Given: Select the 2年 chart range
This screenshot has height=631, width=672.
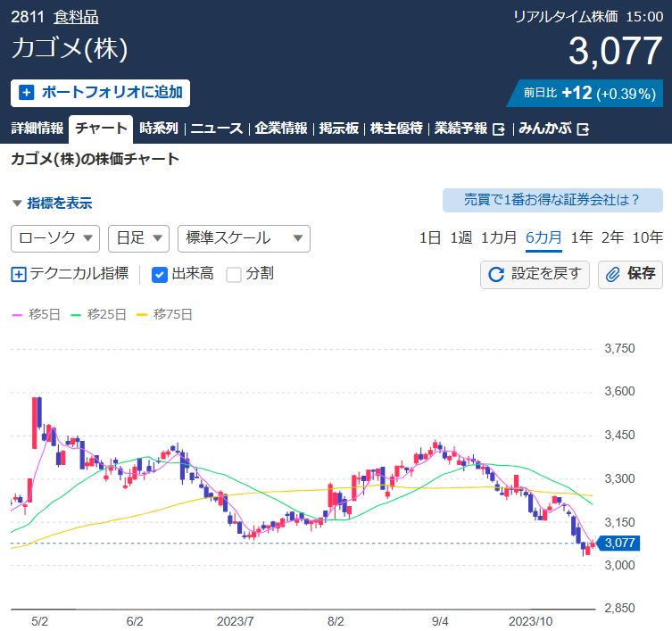Looking at the screenshot, I should [x=612, y=237].
